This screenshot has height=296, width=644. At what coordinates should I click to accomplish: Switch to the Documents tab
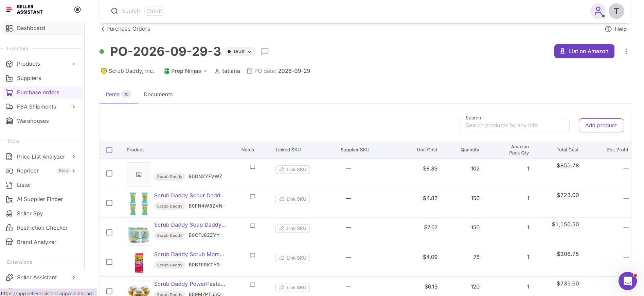click(x=158, y=95)
